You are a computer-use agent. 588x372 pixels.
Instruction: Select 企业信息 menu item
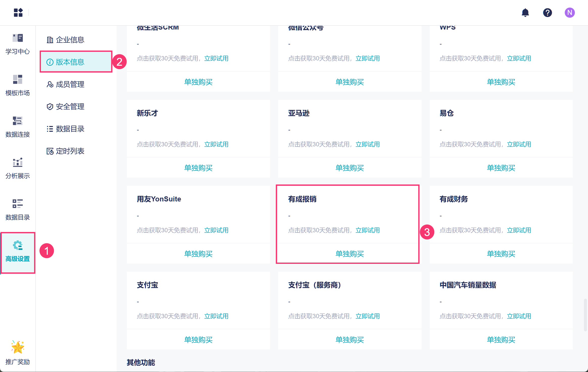tap(70, 40)
